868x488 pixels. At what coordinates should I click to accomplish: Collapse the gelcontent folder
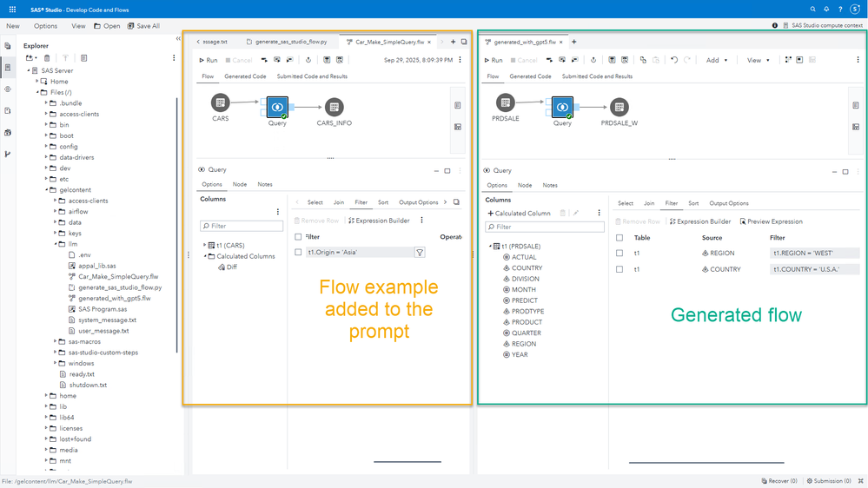click(46, 190)
